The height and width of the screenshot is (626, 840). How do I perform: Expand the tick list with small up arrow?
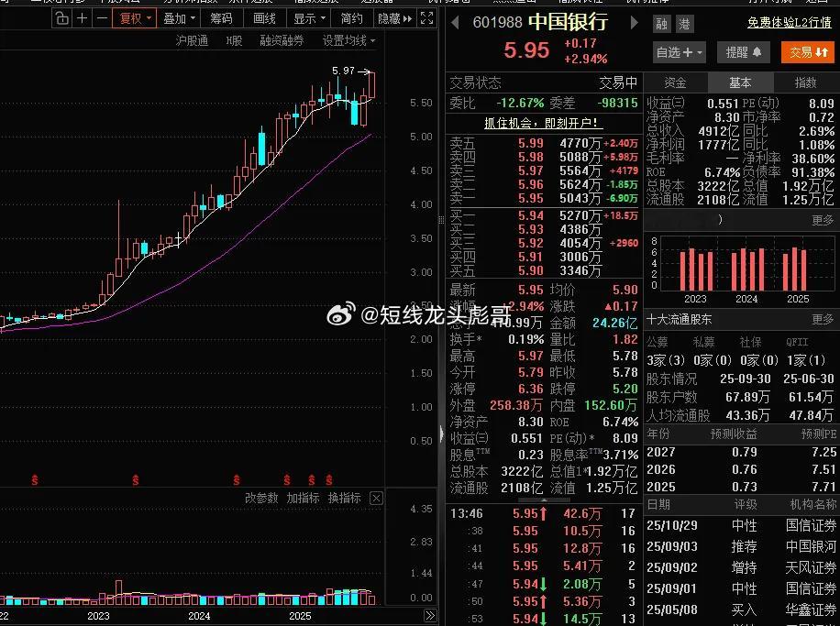pos(544,500)
